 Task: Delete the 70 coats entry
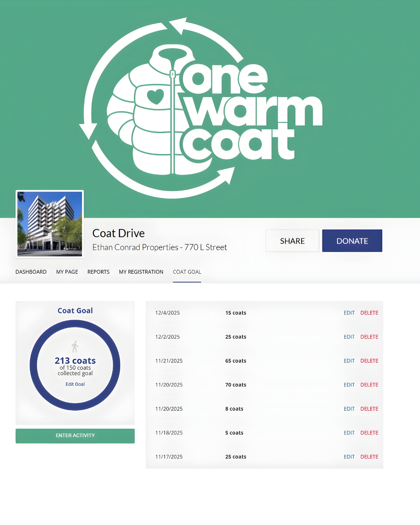pyautogui.click(x=369, y=385)
